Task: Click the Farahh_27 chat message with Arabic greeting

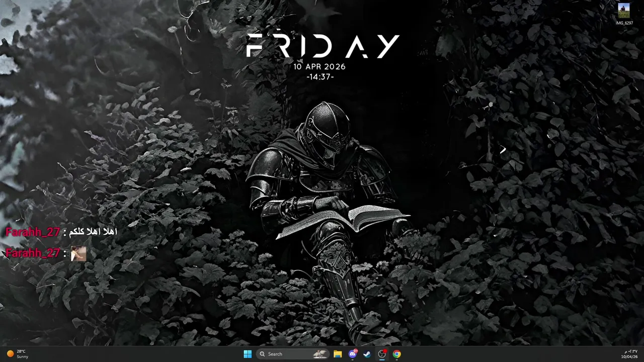Action: click(61, 232)
